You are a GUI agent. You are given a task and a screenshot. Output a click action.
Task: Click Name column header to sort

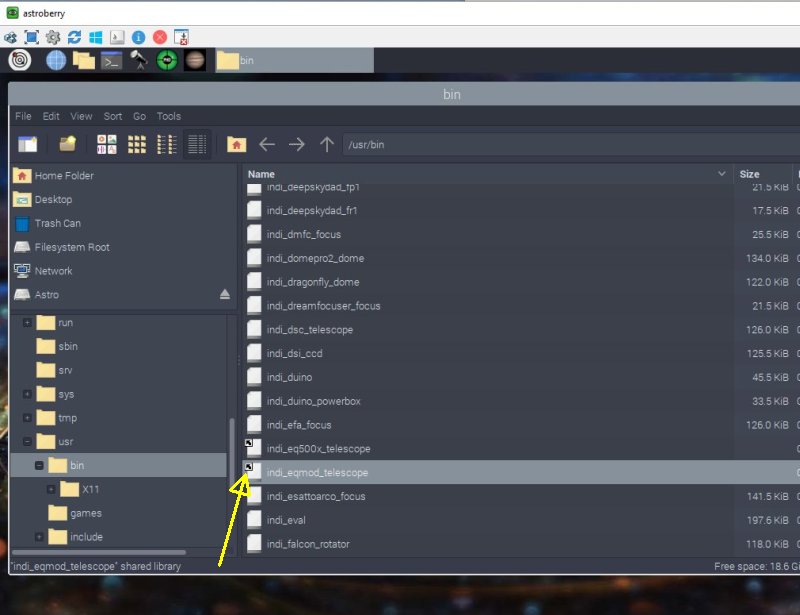(487, 174)
